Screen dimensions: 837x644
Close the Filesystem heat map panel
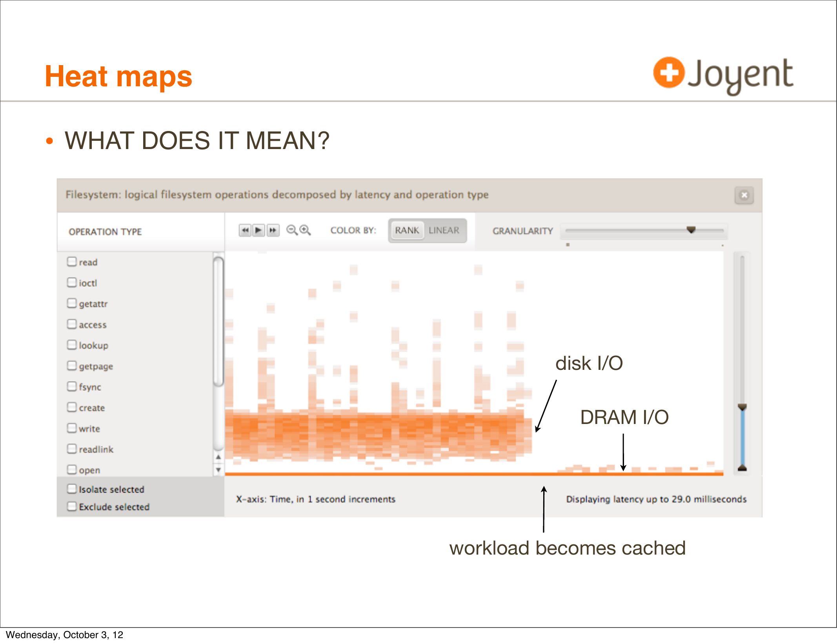coord(744,195)
